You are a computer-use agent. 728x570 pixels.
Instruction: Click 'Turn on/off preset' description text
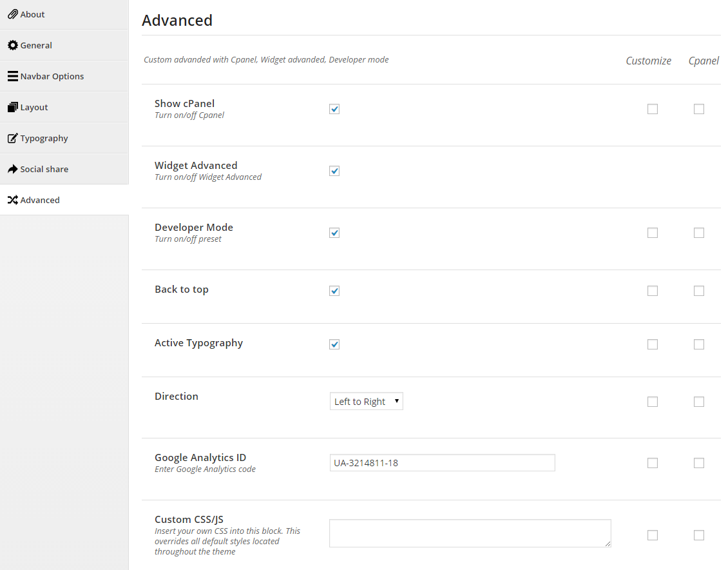[x=188, y=239]
